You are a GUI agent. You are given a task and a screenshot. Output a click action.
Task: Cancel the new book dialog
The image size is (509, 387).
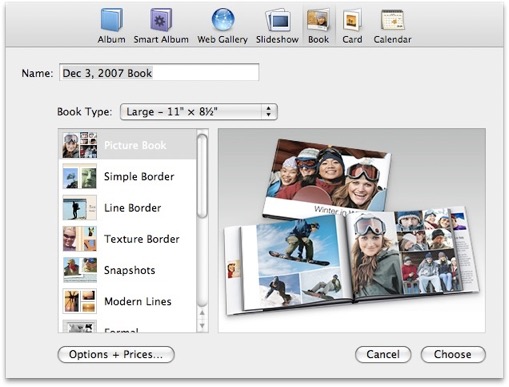pos(383,354)
